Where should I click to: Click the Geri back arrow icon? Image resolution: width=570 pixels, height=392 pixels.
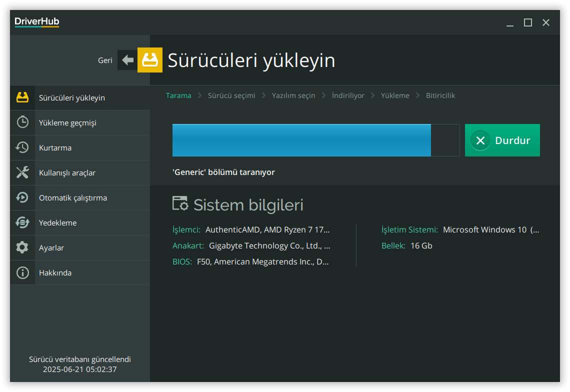tap(127, 60)
